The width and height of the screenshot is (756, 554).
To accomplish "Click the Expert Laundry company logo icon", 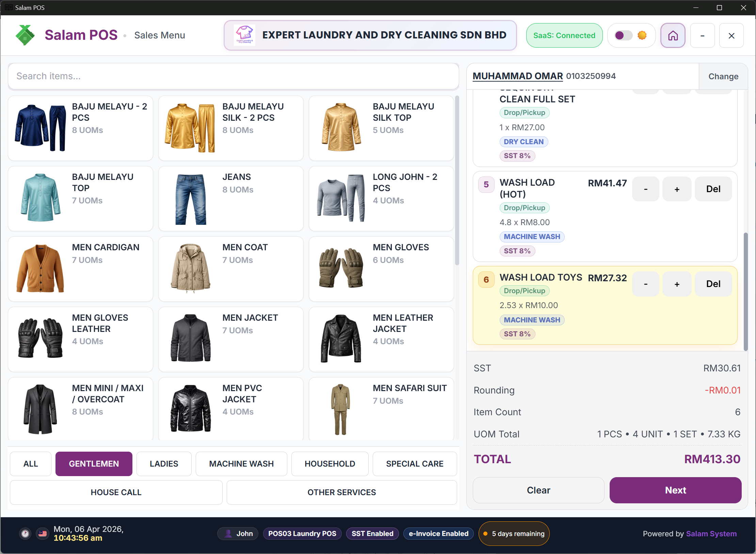I will click(244, 35).
